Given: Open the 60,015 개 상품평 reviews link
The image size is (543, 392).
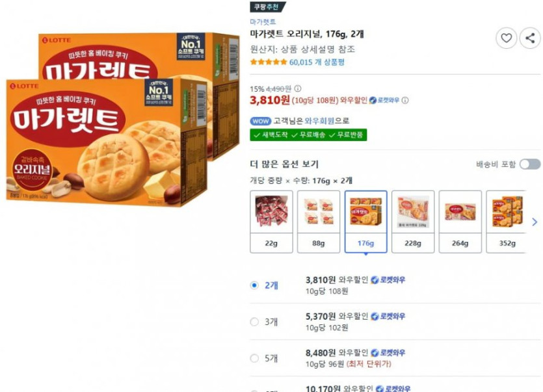Looking at the screenshot, I should click(317, 62).
